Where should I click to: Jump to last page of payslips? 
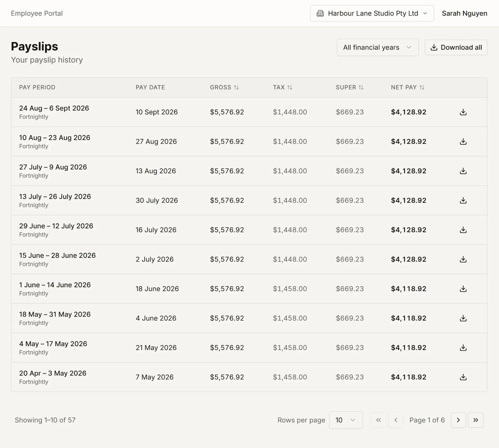(x=476, y=420)
